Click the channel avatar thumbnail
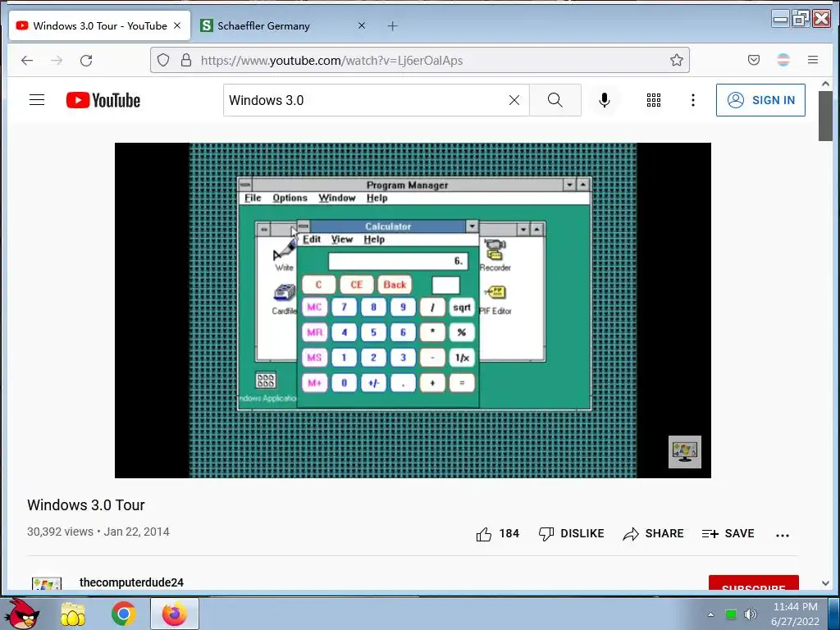Screen dimensions: 840x630 click(47, 583)
